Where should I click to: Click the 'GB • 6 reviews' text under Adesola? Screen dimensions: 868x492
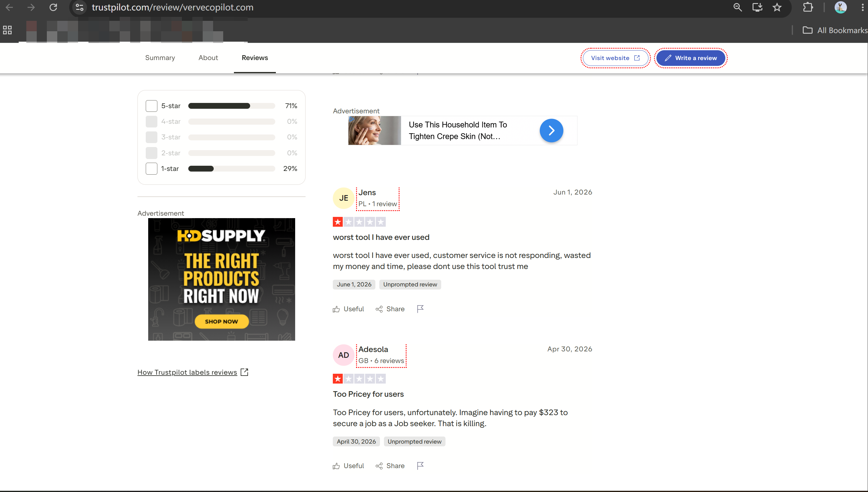point(381,361)
